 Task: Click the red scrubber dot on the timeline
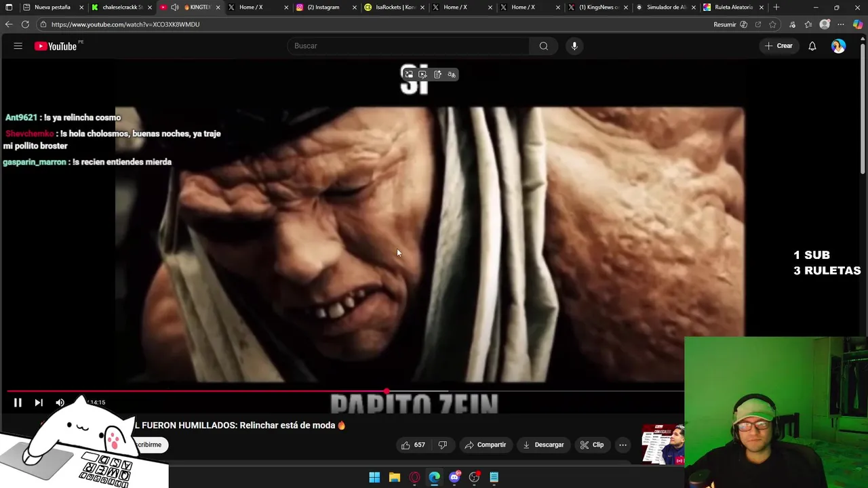pyautogui.click(x=387, y=391)
